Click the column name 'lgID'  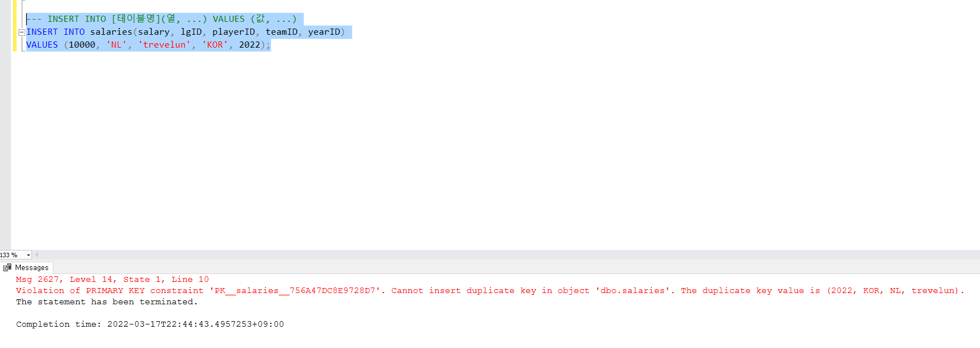click(x=191, y=32)
